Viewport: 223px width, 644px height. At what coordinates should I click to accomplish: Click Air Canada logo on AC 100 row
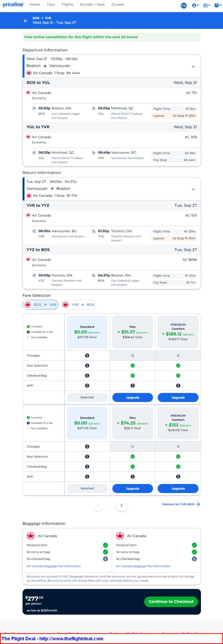(28, 215)
